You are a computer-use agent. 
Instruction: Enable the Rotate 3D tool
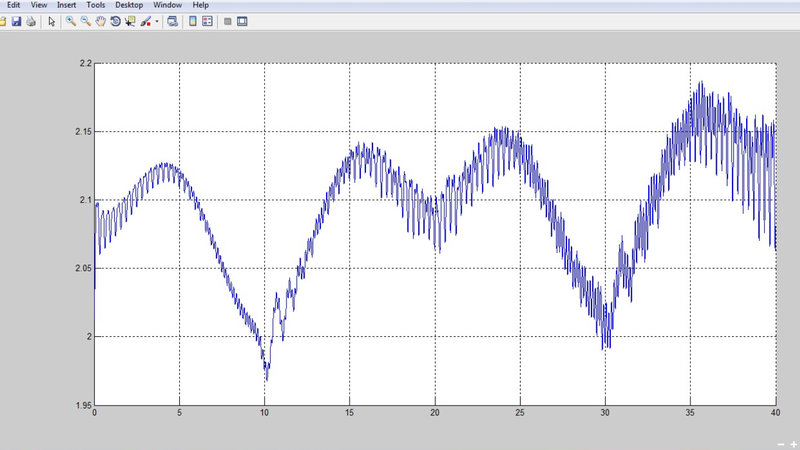point(115,21)
